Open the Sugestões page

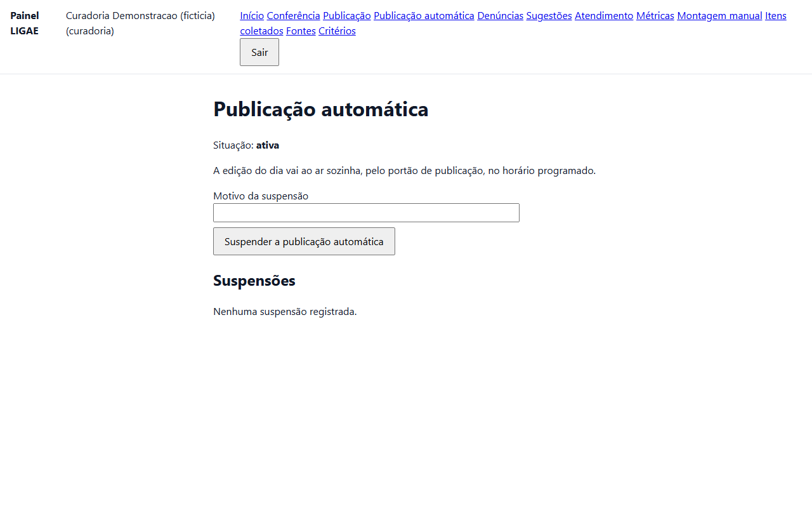point(549,16)
